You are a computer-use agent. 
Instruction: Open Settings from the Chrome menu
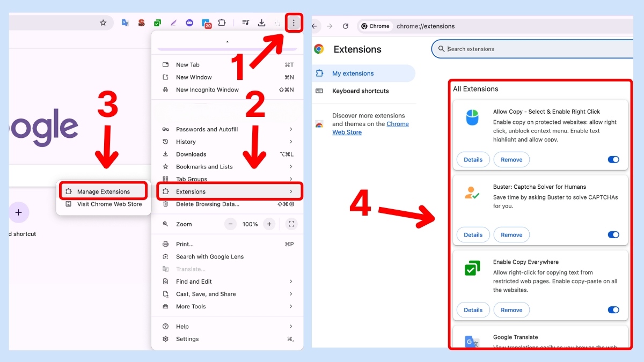228,339
